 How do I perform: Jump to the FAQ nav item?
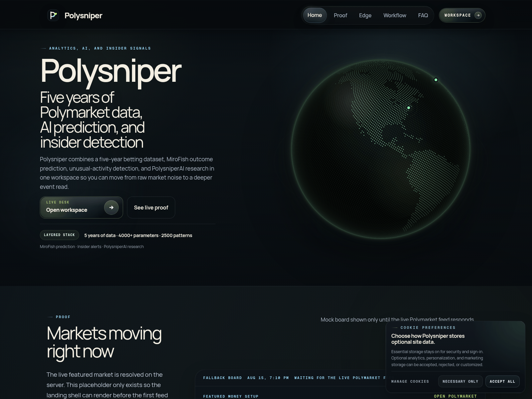423,15
